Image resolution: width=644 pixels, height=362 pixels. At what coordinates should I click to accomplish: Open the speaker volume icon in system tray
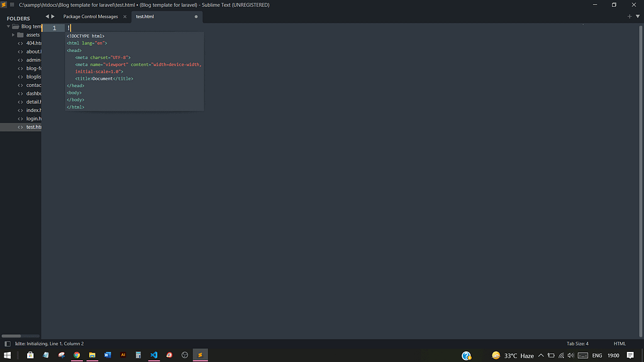pos(570,355)
